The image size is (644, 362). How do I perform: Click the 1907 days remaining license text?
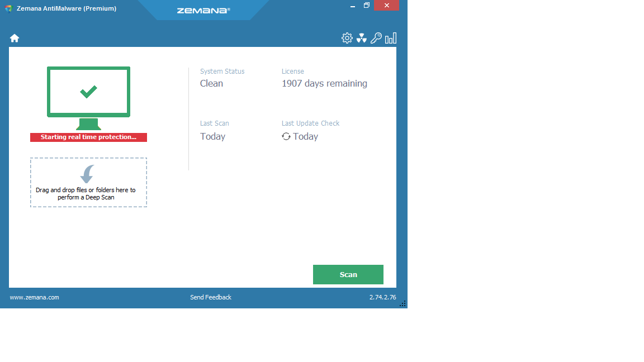point(324,83)
